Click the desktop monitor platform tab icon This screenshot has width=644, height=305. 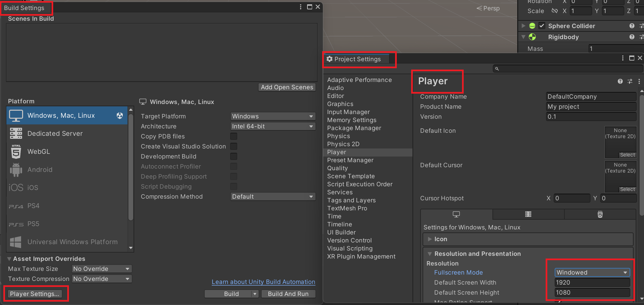point(456,214)
